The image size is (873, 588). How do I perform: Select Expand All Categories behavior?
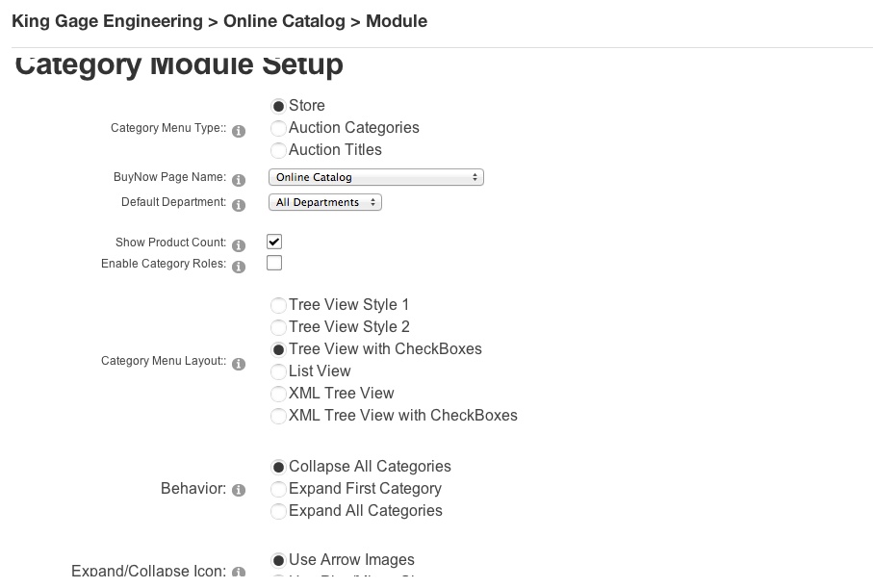click(x=278, y=512)
